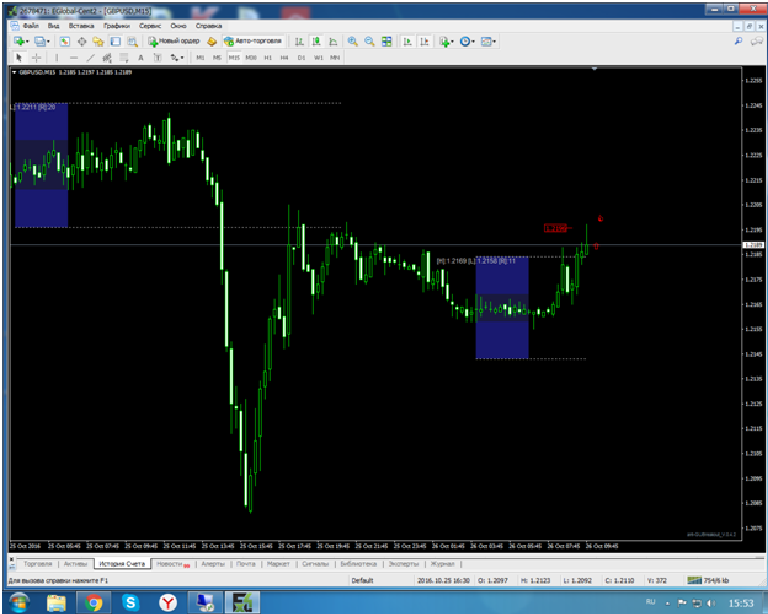Image resolution: width=768 pixels, height=614 pixels.
Task: Select the Text Label tool
Action: coord(157,58)
